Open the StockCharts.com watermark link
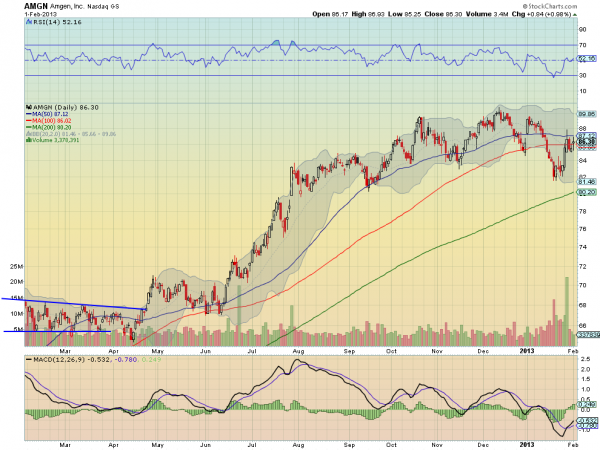This screenshot has height=450, width=600. (549, 6)
